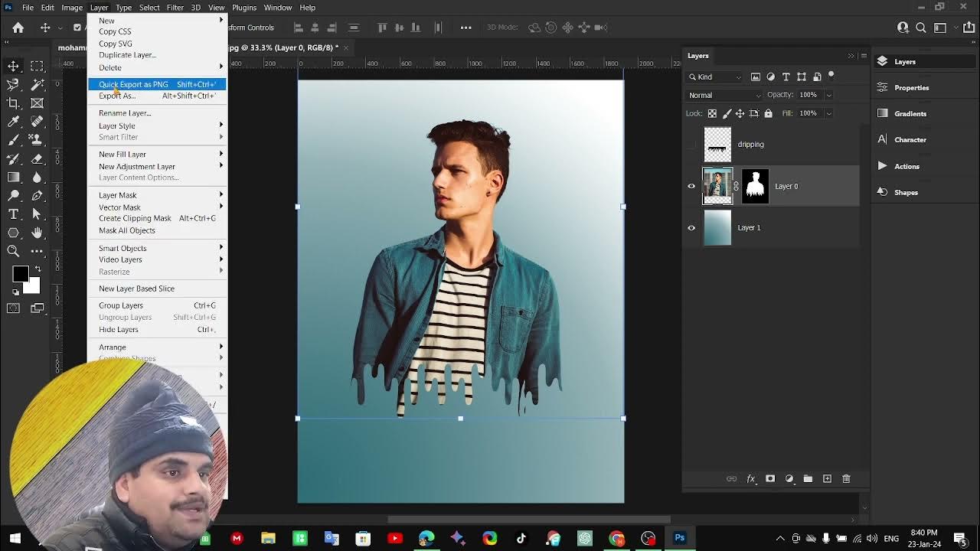Add a layer mask from Layers panel footer
This screenshot has height=551, width=980.
[770, 478]
